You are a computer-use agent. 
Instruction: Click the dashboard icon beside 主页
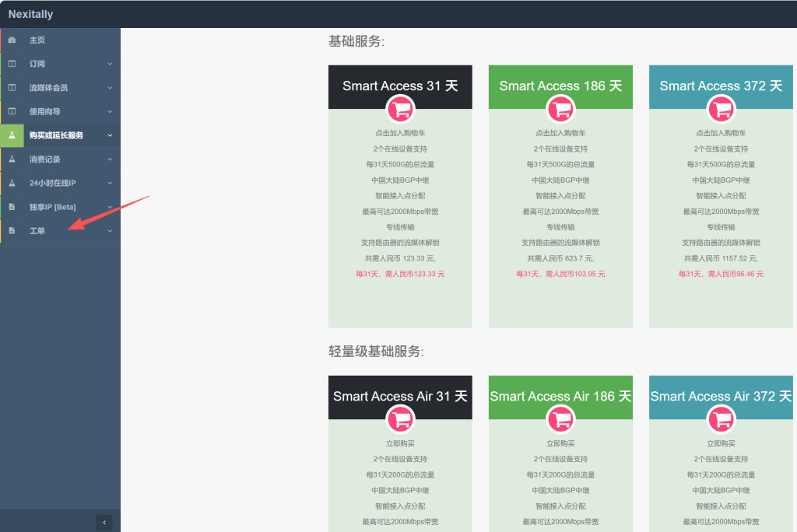click(12, 40)
